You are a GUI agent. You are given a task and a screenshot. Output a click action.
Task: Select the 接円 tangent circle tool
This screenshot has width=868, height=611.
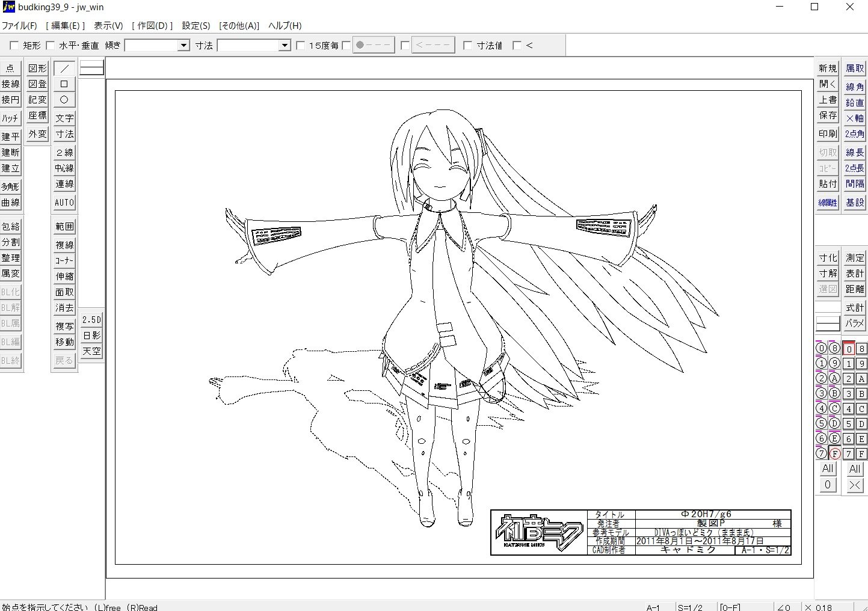tap(10, 99)
